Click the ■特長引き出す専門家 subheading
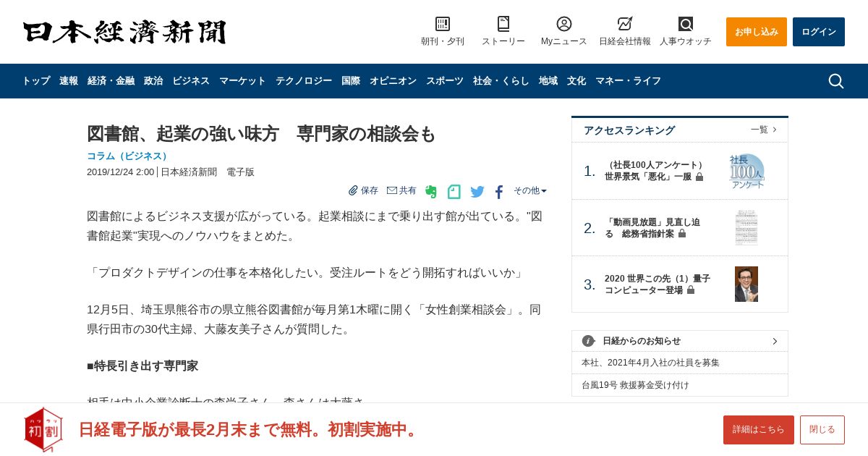The image size is (868, 456). click(142, 366)
